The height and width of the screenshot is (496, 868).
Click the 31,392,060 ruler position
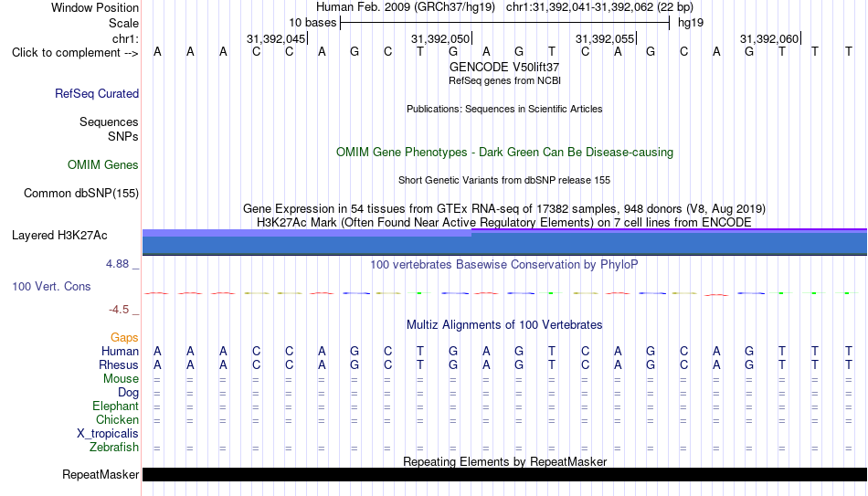point(769,38)
